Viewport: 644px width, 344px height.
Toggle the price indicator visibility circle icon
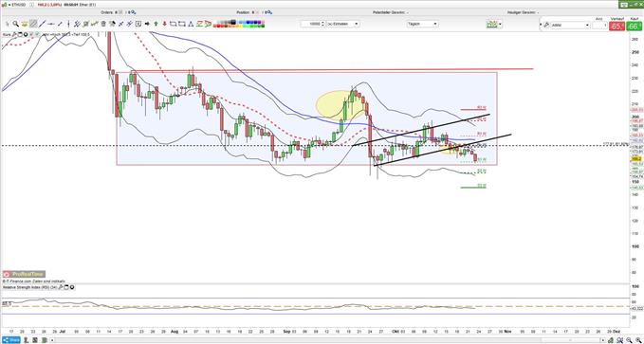click(x=26, y=34)
